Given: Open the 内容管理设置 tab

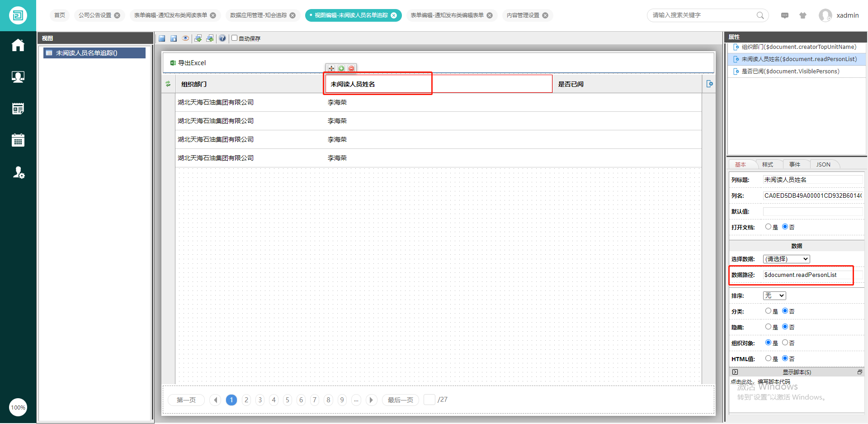Looking at the screenshot, I should [523, 15].
